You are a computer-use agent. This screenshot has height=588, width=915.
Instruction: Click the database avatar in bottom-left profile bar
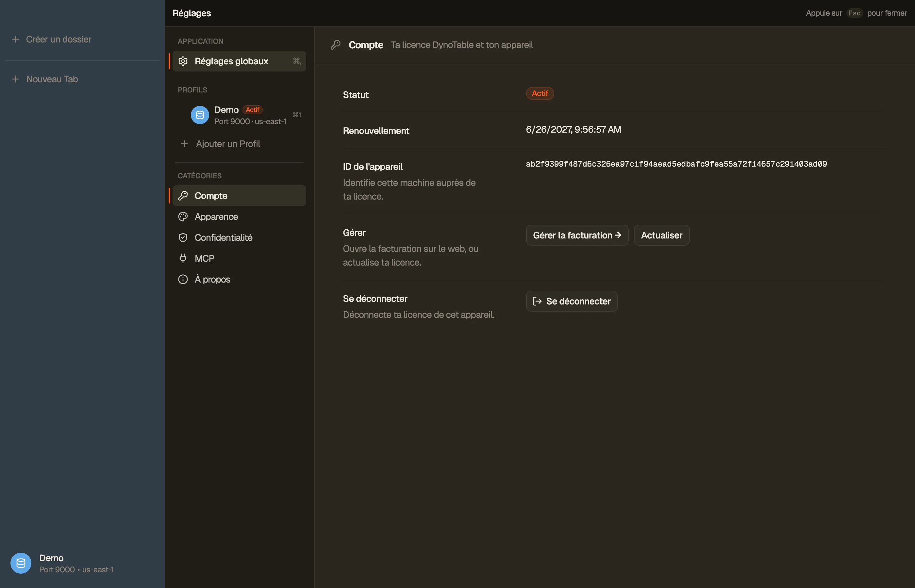pyautogui.click(x=21, y=563)
